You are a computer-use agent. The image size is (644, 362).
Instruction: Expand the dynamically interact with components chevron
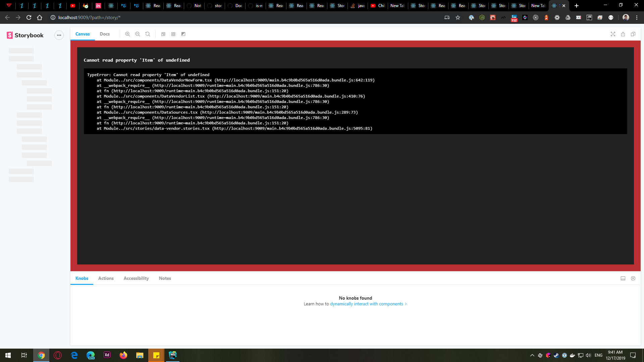point(406,304)
